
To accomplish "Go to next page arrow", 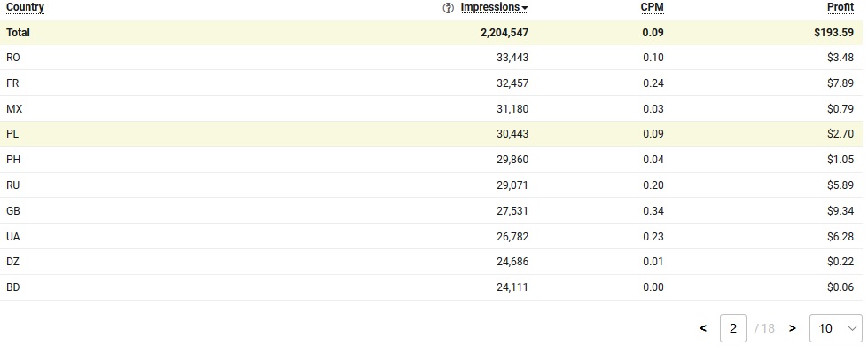I will coord(792,328).
